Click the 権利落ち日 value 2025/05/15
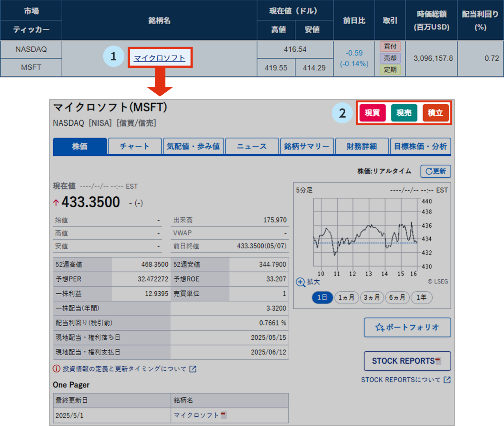Viewport: 504px width, 426px height. pos(268,338)
